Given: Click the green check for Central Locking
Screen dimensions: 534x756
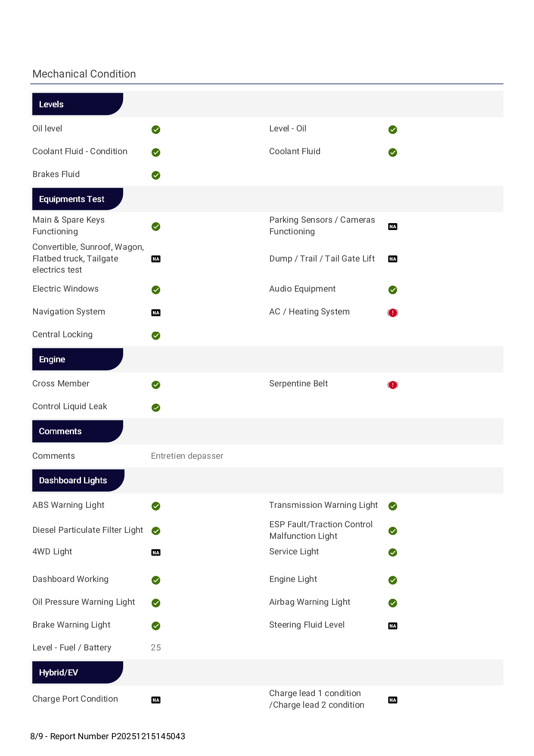Looking at the screenshot, I should pyautogui.click(x=156, y=336).
